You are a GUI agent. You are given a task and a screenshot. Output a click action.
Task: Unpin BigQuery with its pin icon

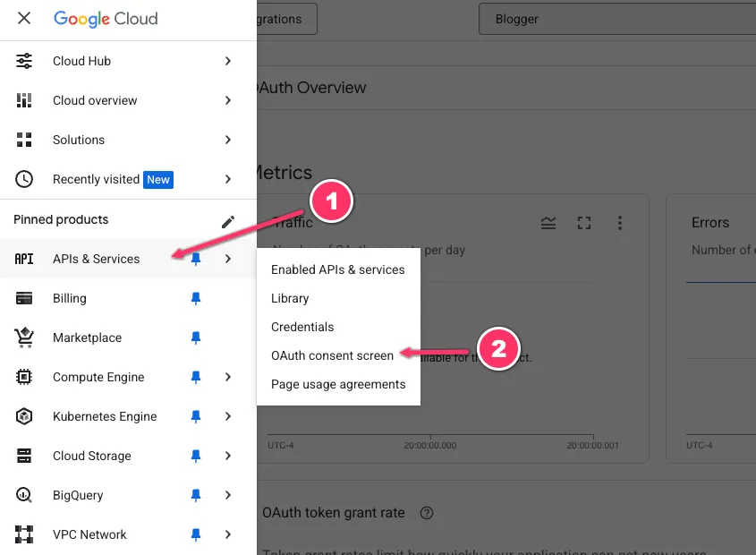[x=196, y=495]
